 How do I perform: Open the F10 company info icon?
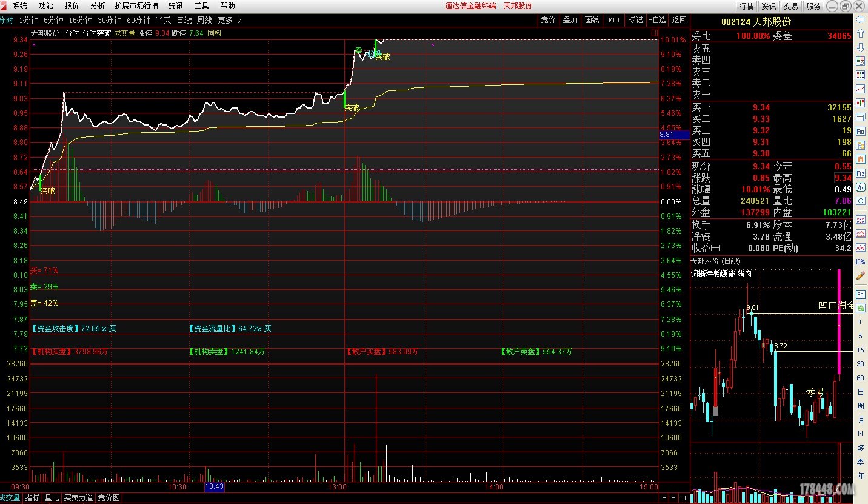tap(860, 131)
